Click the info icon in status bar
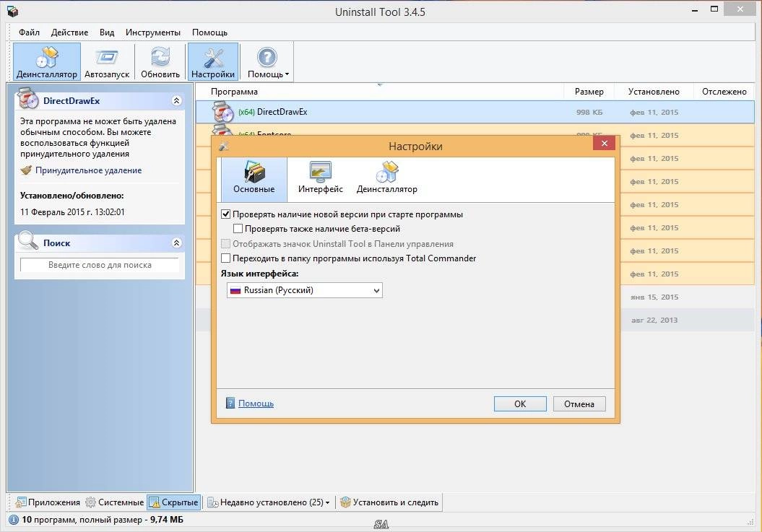This screenshot has width=762, height=532. [14, 520]
